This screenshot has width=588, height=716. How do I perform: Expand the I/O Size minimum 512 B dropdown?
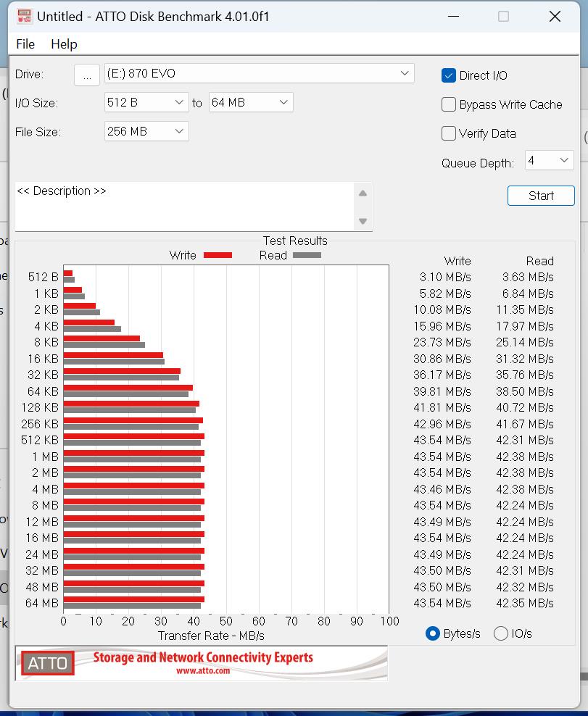[x=146, y=102]
